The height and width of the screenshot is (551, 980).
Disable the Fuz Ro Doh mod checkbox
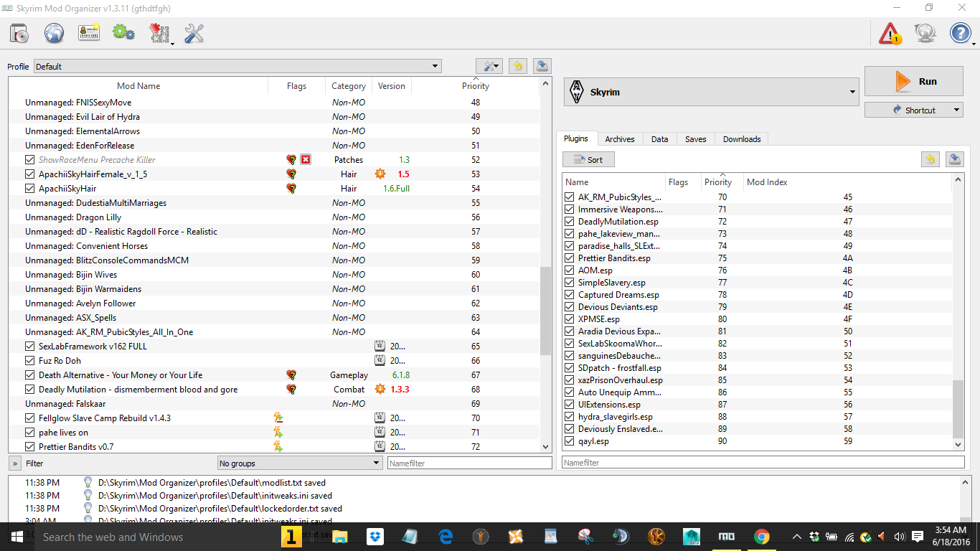point(30,361)
